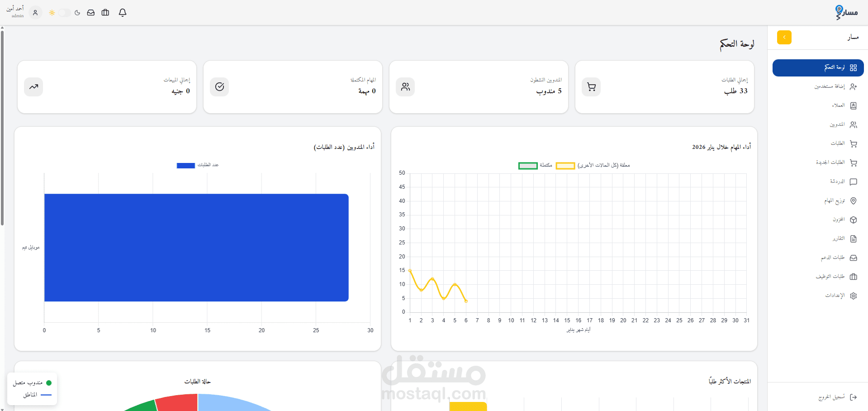The image size is (868, 411).
Task: Go to العملاء clients page
Action: [818, 105]
